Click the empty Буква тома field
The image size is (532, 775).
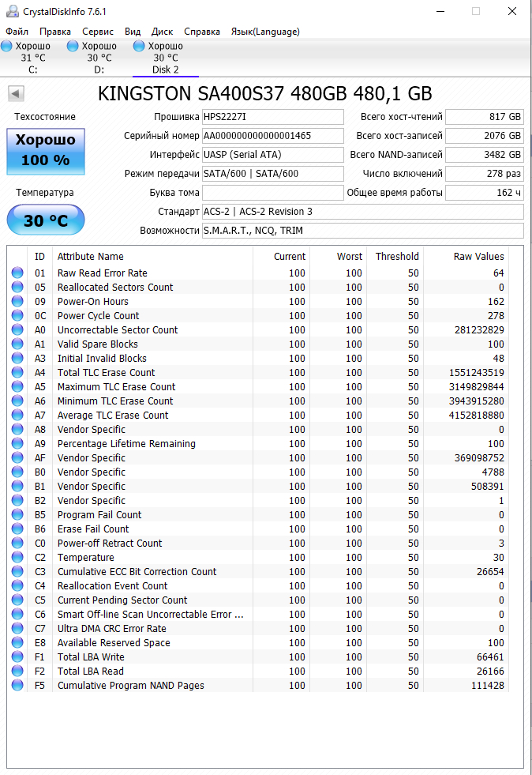click(x=272, y=192)
